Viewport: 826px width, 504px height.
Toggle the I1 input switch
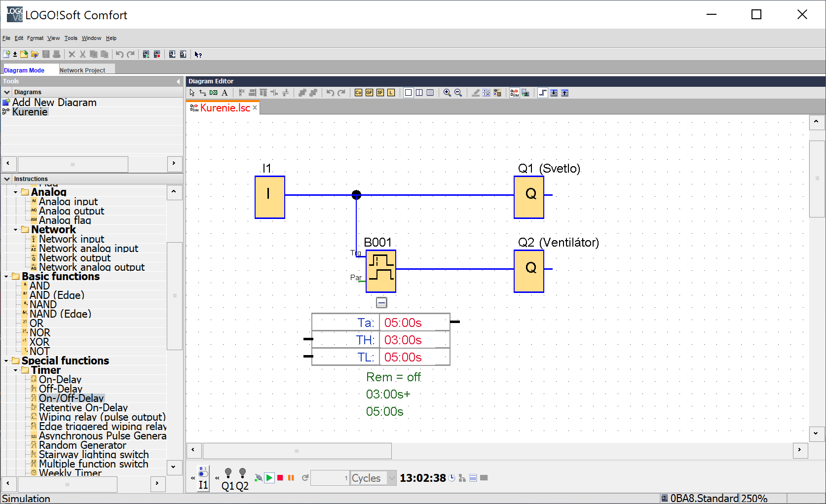pos(203,474)
